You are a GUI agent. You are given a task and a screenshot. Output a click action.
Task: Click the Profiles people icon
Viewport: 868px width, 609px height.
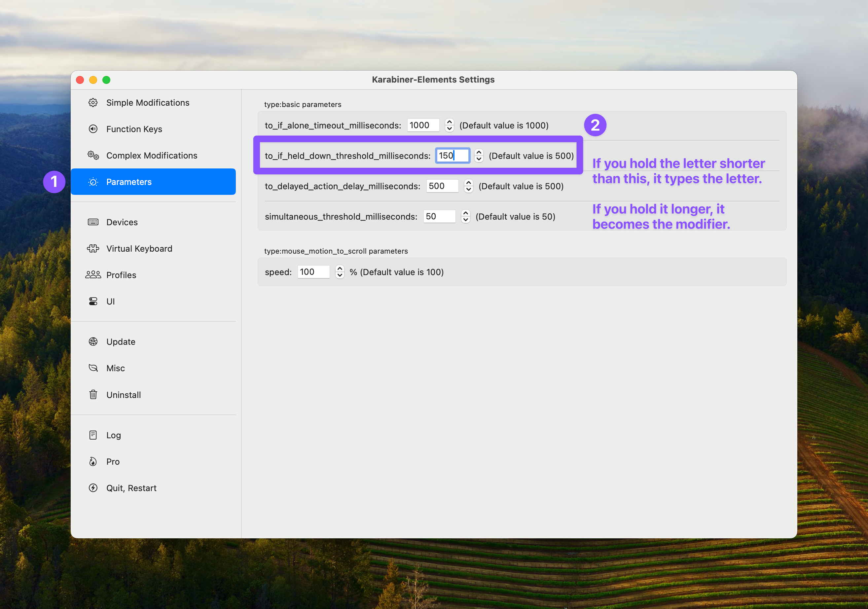click(x=93, y=275)
